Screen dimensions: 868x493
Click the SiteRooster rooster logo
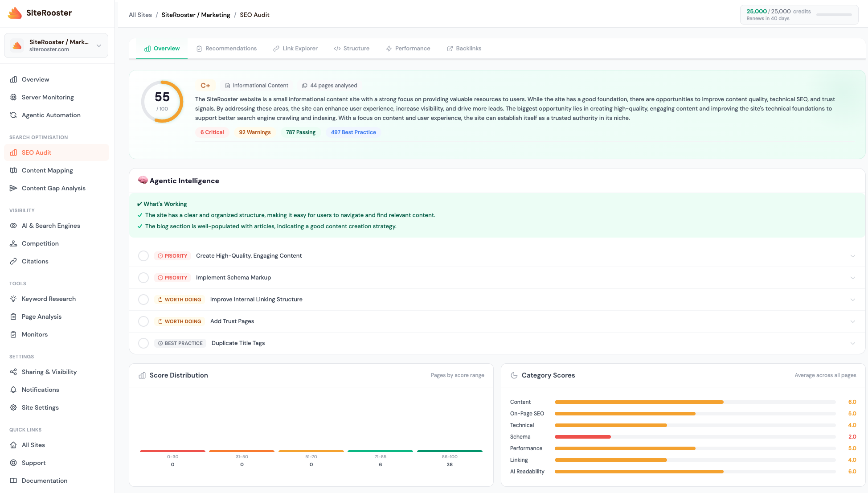(14, 13)
